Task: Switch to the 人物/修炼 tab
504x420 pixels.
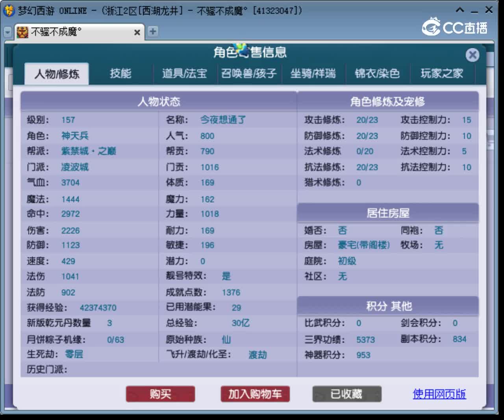Action: click(57, 74)
